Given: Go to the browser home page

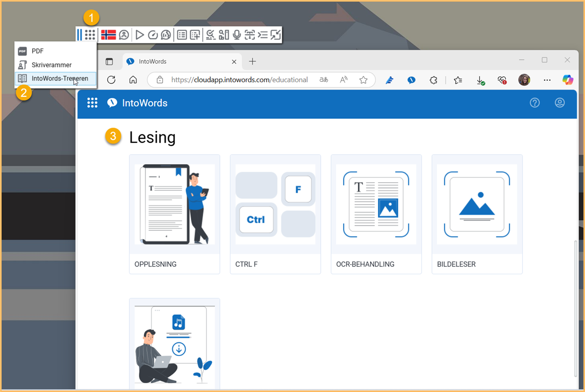Looking at the screenshot, I should pyautogui.click(x=133, y=80).
